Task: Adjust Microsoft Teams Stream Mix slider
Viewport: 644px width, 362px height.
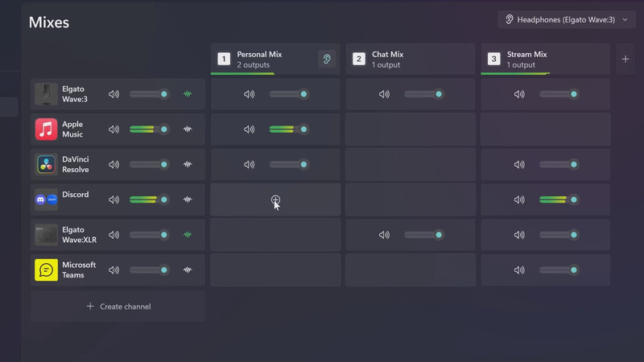Action: [x=559, y=270]
